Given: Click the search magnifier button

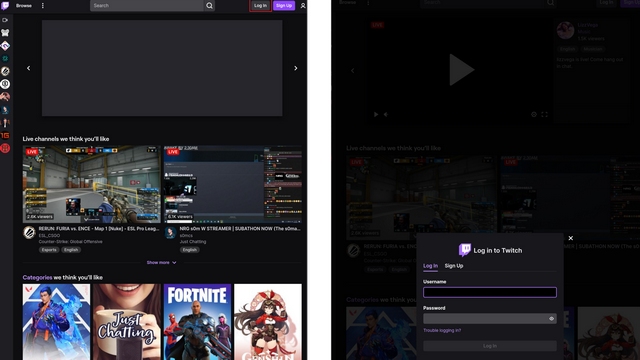Looking at the screenshot, I should point(209,6).
